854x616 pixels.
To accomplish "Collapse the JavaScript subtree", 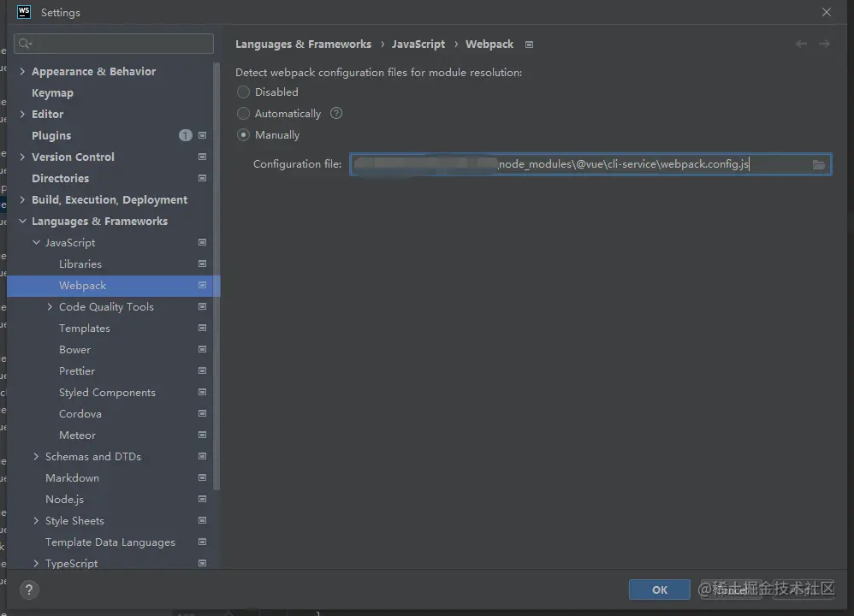I will [x=36, y=242].
